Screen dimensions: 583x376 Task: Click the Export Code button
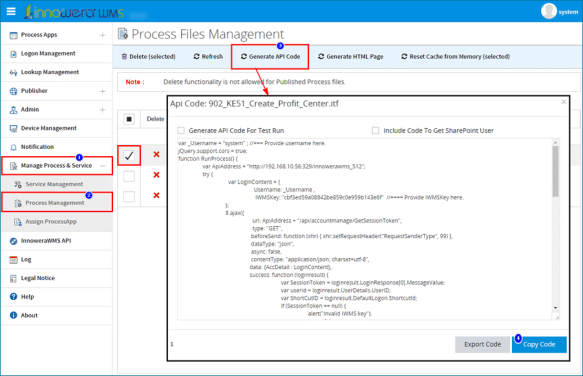click(483, 344)
